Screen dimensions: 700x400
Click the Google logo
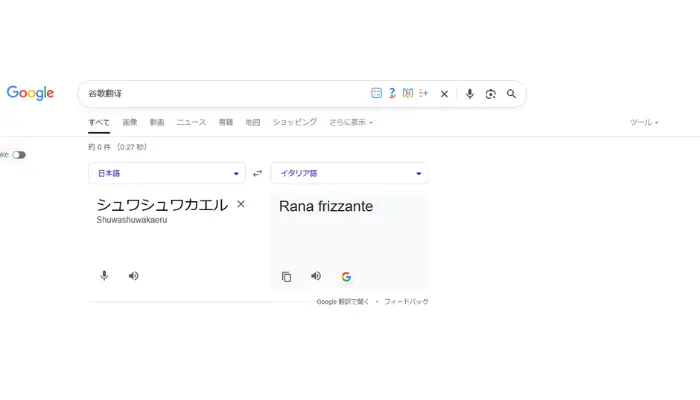(x=30, y=92)
